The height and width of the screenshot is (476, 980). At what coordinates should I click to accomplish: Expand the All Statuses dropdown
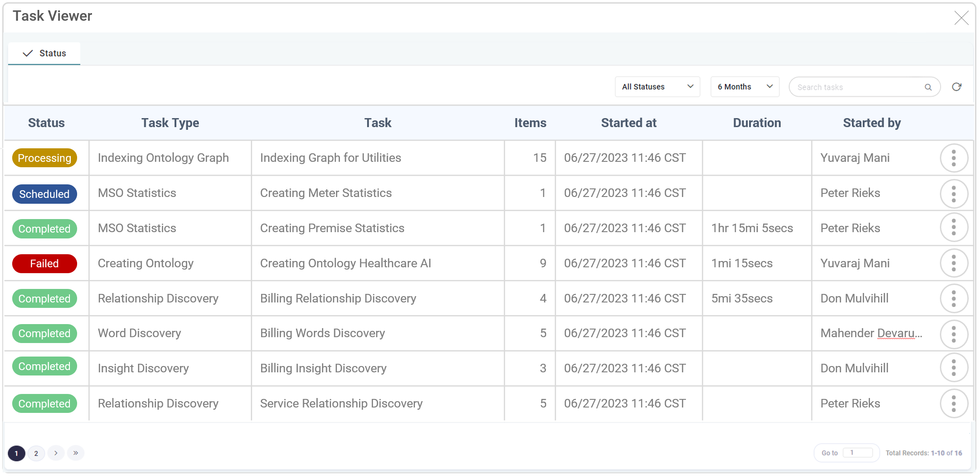point(657,87)
